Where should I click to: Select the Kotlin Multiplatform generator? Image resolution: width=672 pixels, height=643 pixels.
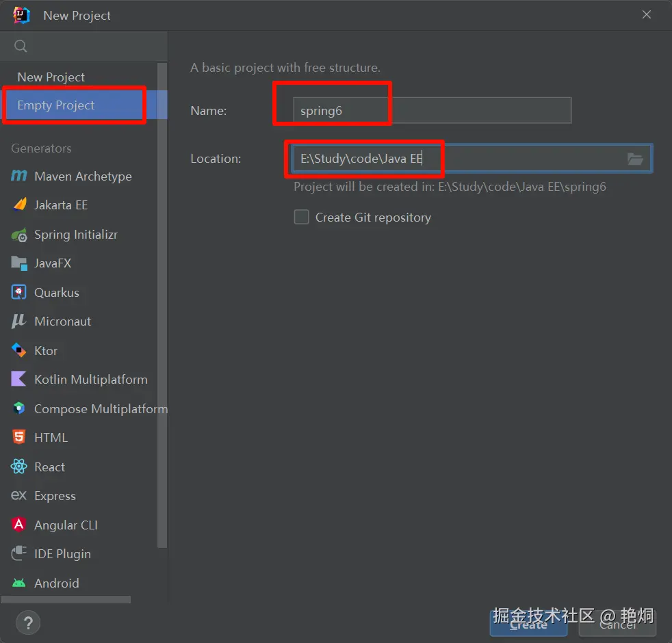point(90,379)
